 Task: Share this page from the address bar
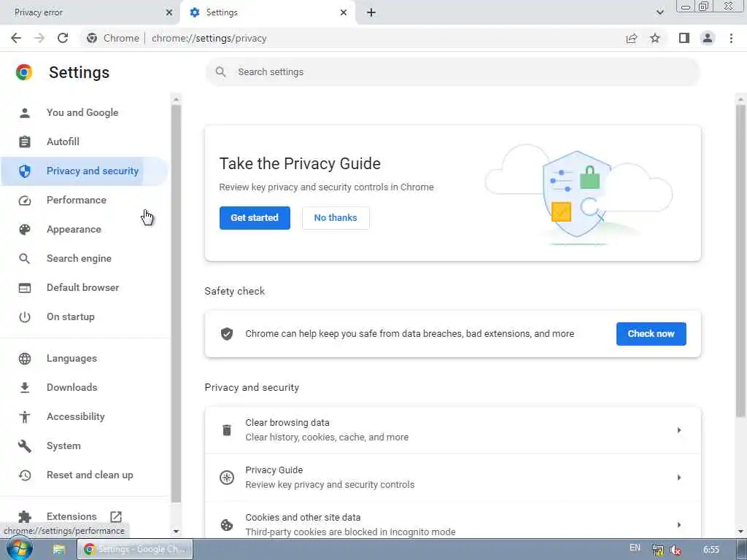tap(632, 38)
